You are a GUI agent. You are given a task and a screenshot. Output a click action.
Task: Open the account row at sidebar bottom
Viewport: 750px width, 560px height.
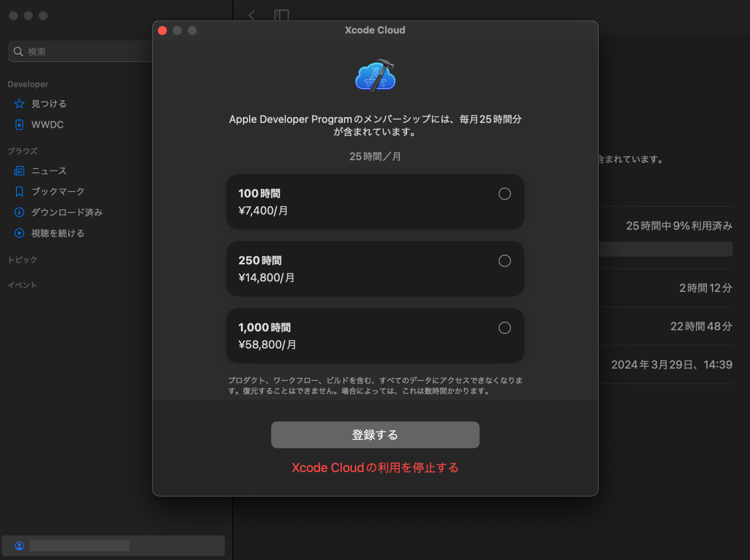coord(113,545)
